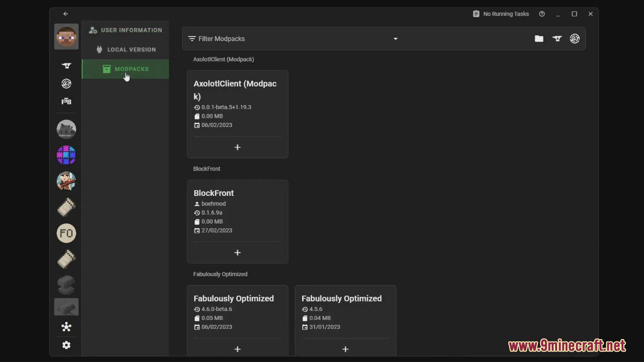This screenshot has height=362, width=644.
Task: Click the BlockFront card title
Action: click(x=214, y=193)
